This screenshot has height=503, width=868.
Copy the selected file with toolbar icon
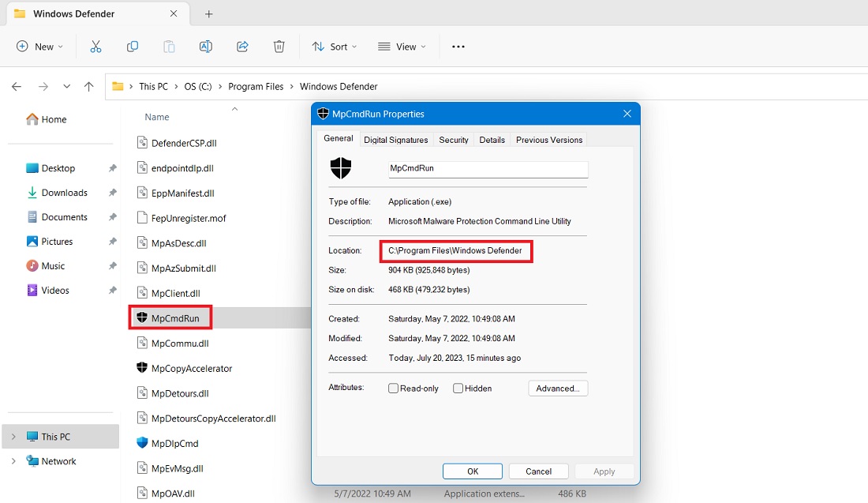[x=132, y=47]
